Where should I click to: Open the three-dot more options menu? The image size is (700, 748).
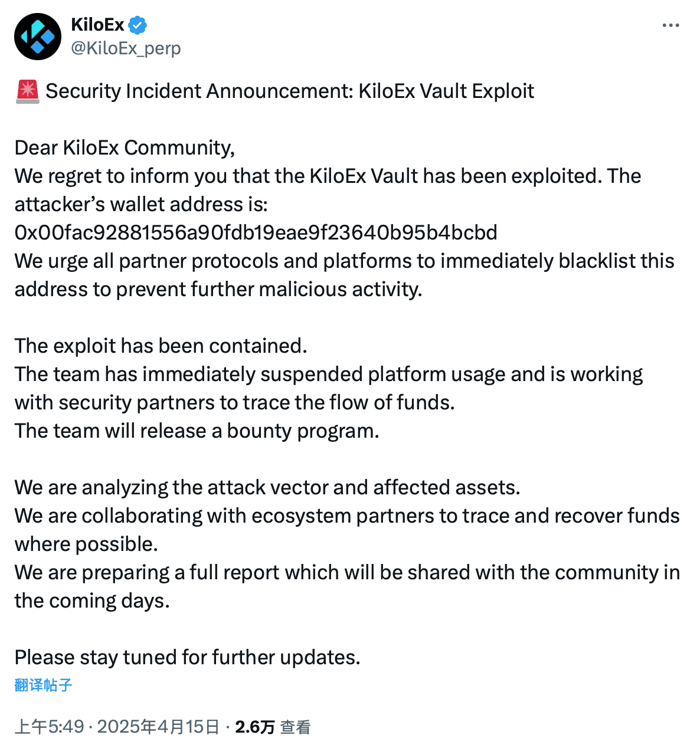(x=670, y=26)
